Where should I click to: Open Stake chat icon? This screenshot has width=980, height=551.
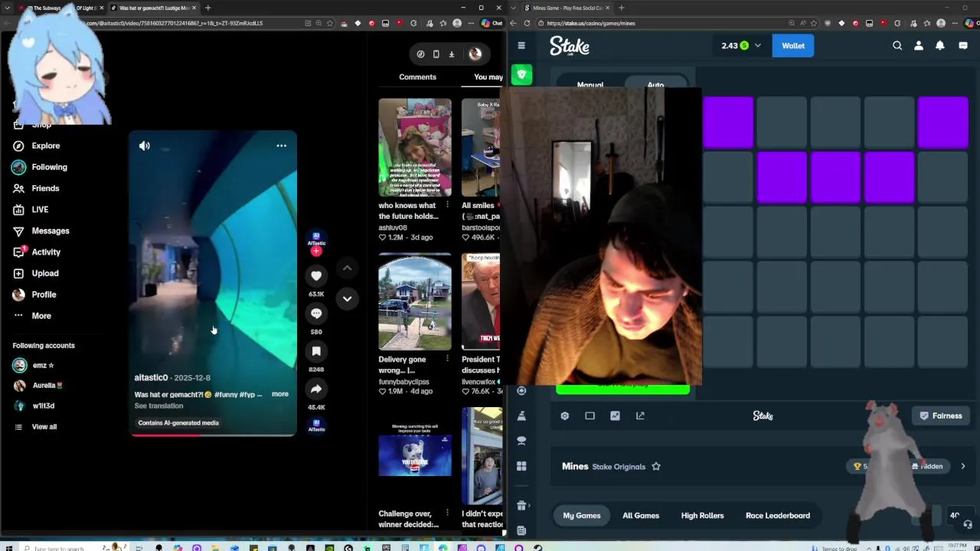pos(963,46)
